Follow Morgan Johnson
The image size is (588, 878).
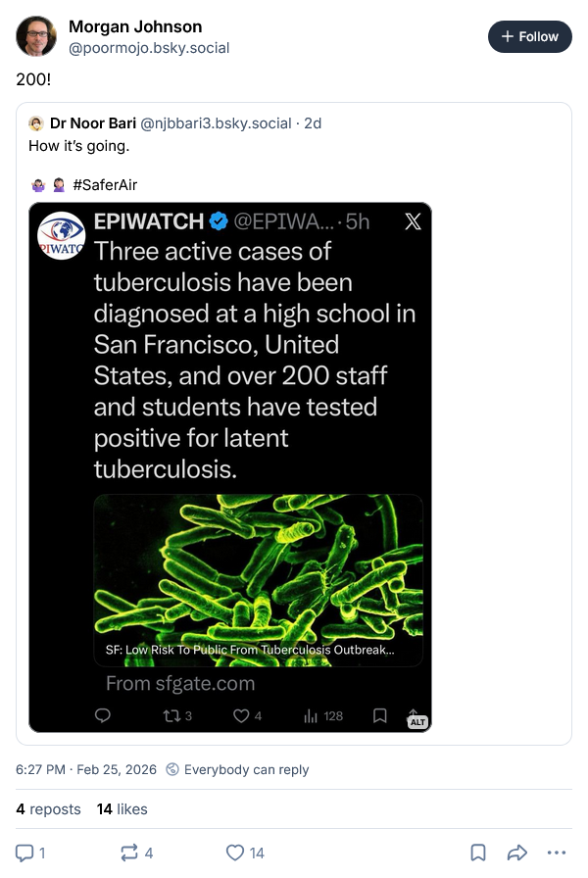point(529,36)
